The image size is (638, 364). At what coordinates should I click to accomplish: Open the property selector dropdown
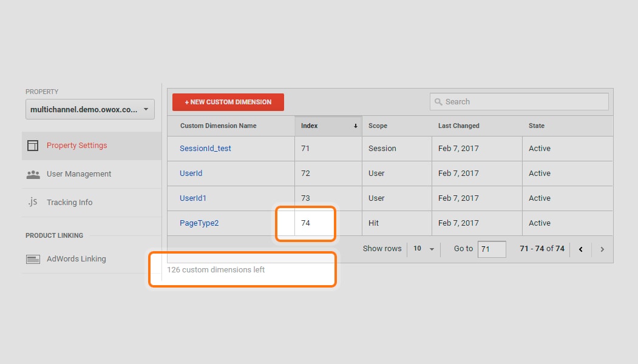tap(90, 110)
